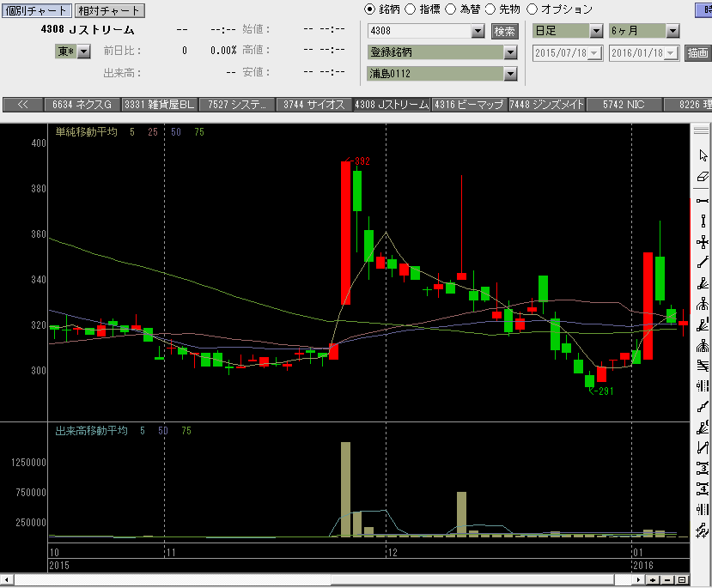Open the 登録銘柄 dropdown
Image resolution: width=712 pixels, height=588 pixels.
click(510, 52)
